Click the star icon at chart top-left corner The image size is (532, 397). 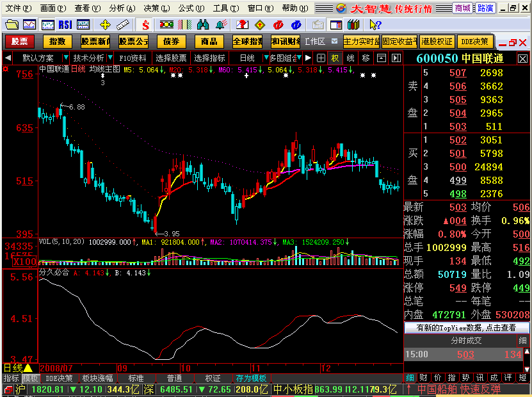point(5,69)
